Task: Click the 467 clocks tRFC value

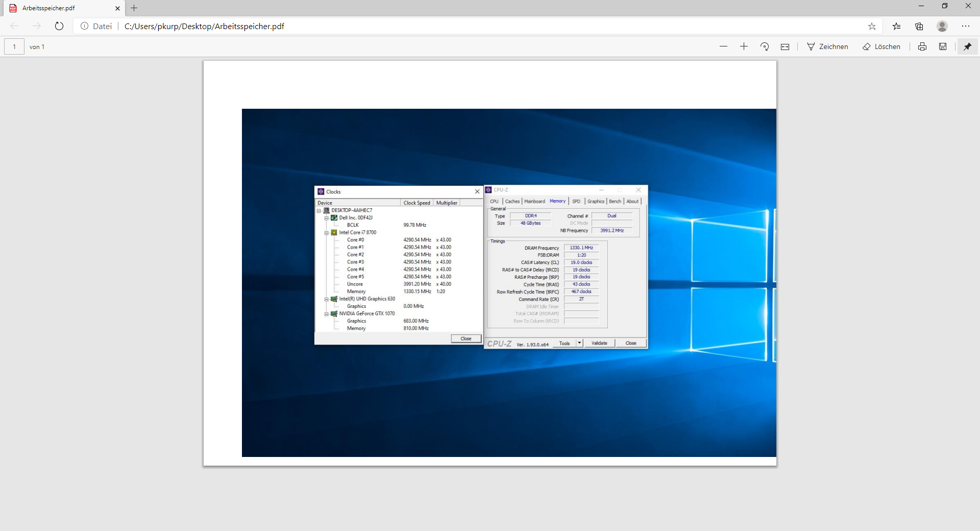Action: coord(581,292)
